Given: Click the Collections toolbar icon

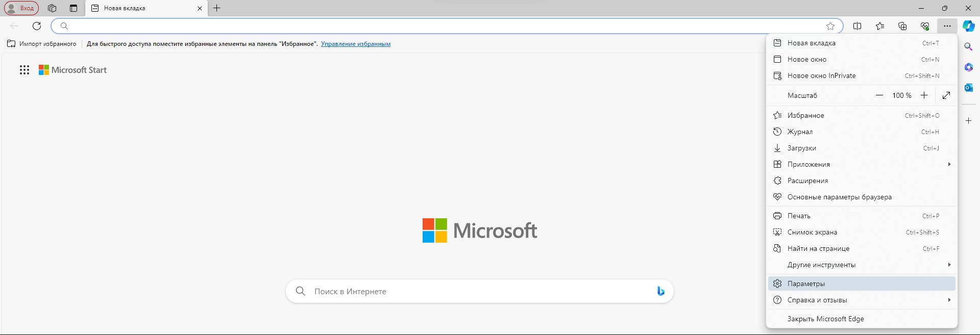Looking at the screenshot, I should coord(902,26).
